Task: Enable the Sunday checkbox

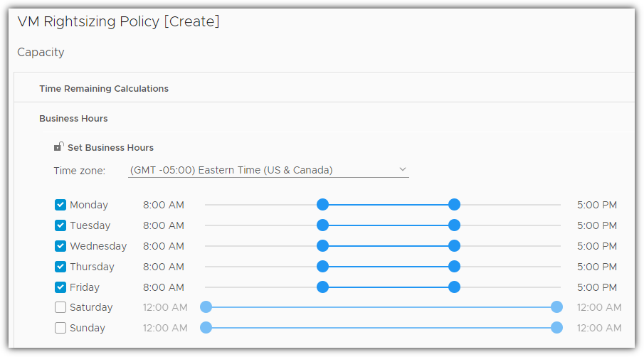Action: [60, 329]
